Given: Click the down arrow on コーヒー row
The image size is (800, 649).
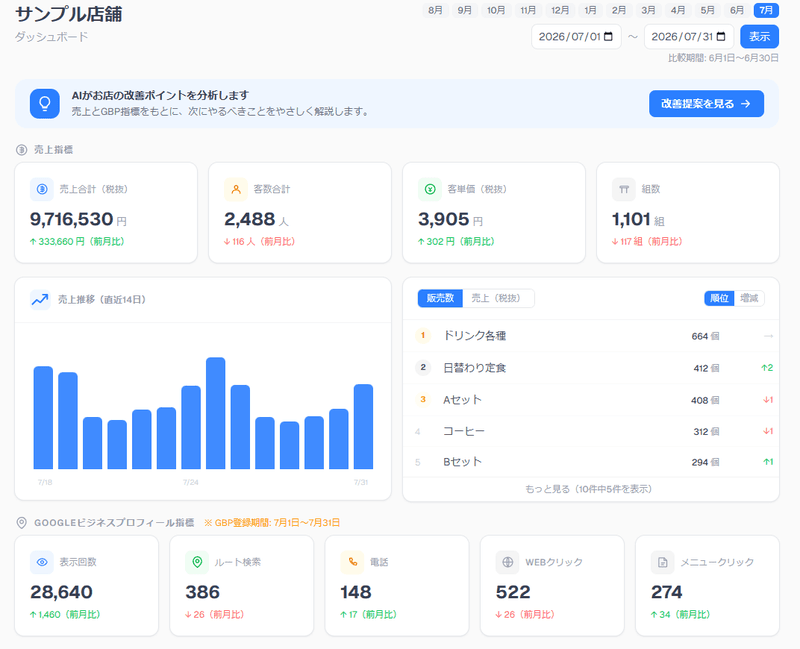Looking at the screenshot, I should (768, 432).
